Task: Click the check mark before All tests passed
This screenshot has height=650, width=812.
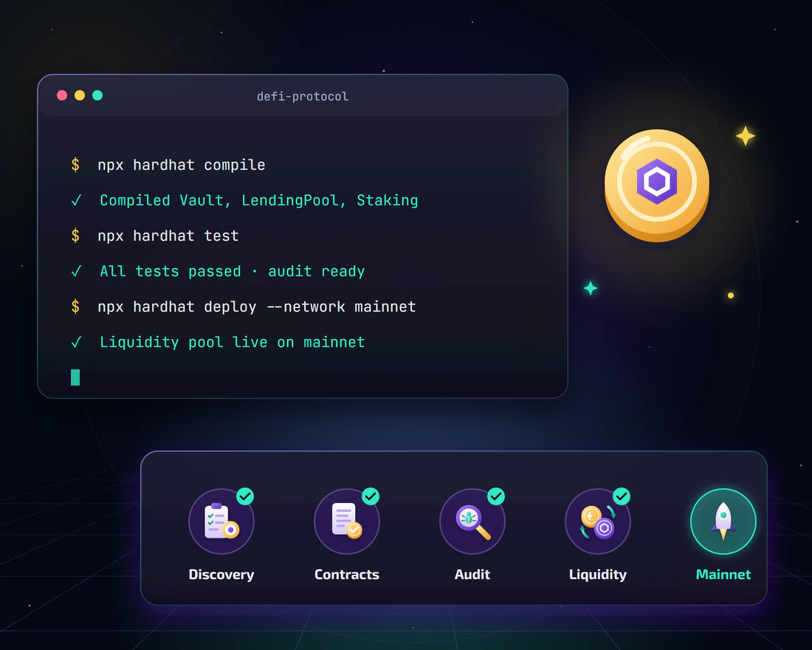Action: 76,272
